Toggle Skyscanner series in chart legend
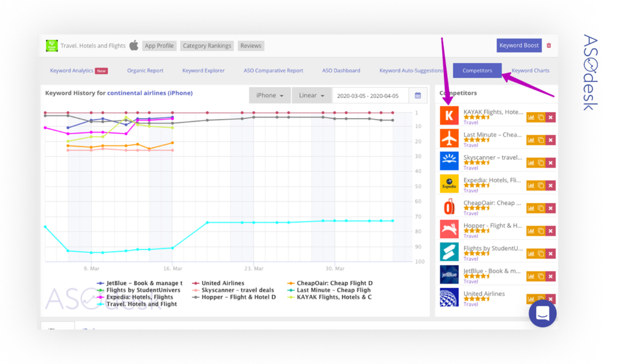This screenshot has height=364, width=625. click(233, 290)
